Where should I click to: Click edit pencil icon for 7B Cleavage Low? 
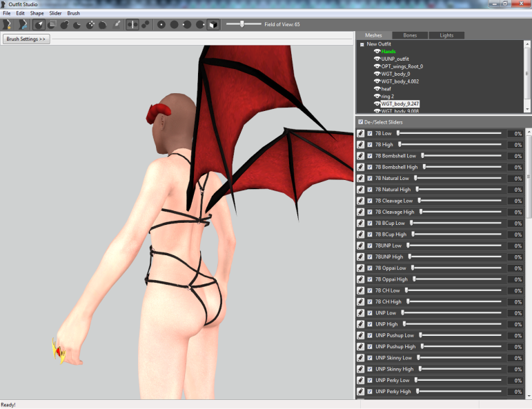(361, 201)
